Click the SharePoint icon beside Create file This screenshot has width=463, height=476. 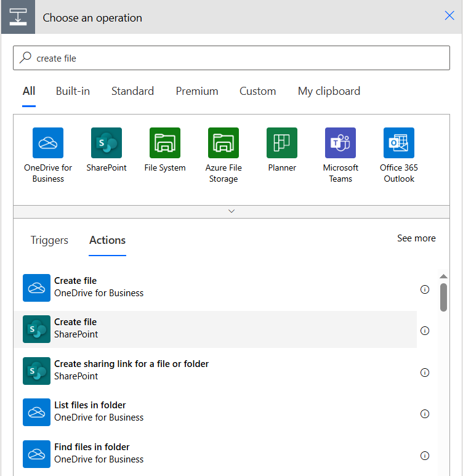pos(36,329)
